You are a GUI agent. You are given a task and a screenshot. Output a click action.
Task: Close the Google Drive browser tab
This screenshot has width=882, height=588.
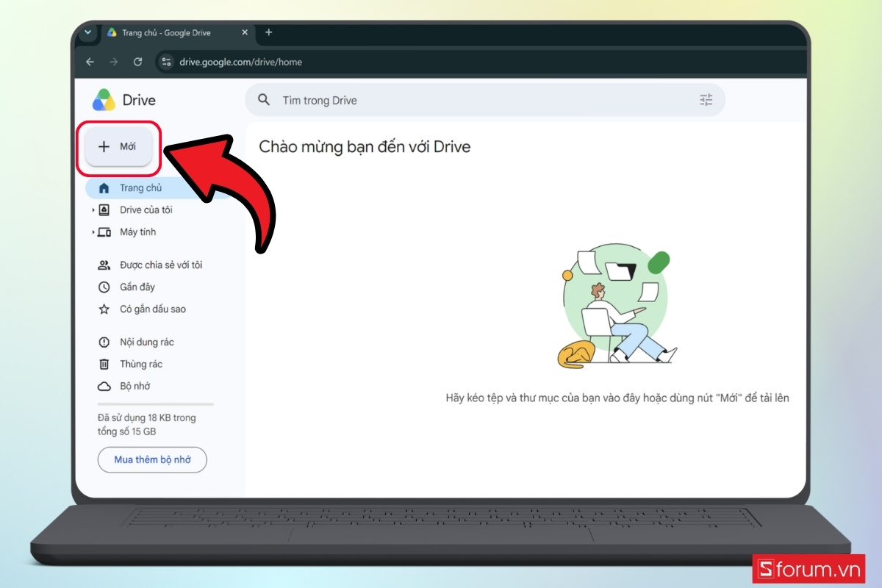point(245,33)
